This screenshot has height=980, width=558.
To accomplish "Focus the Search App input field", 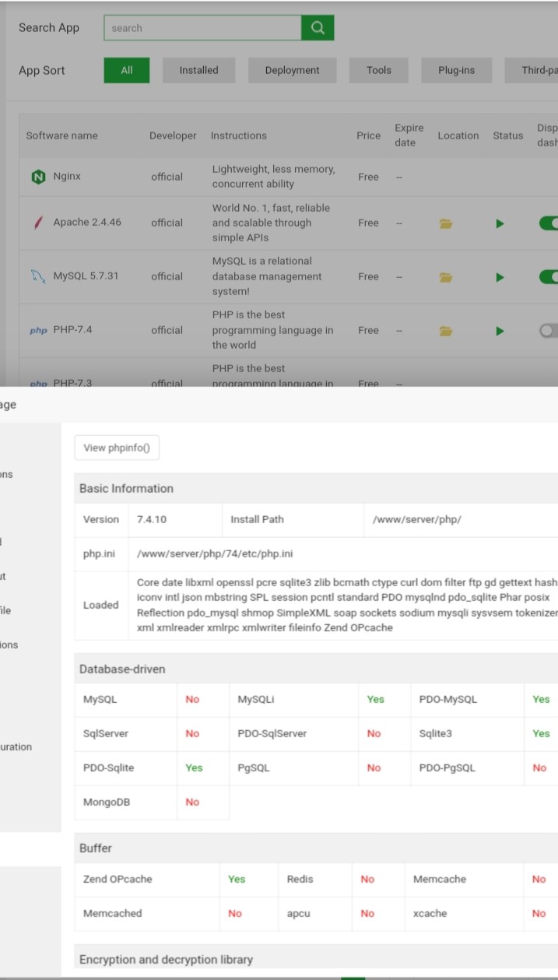I will coord(202,28).
